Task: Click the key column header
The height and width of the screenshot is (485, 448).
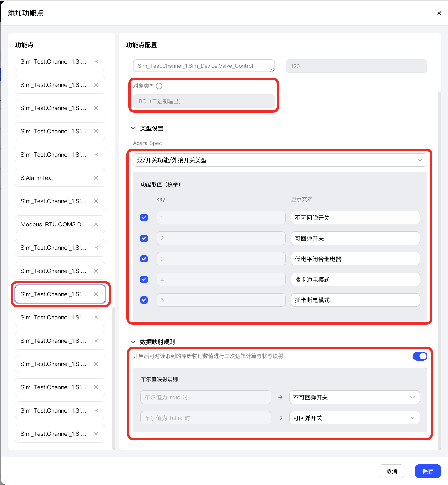Action: 161,199
